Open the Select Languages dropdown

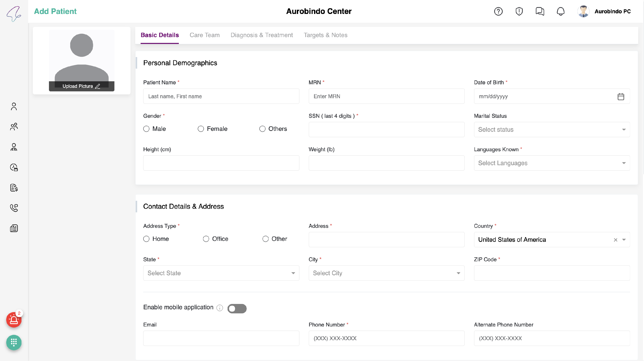click(x=551, y=163)
